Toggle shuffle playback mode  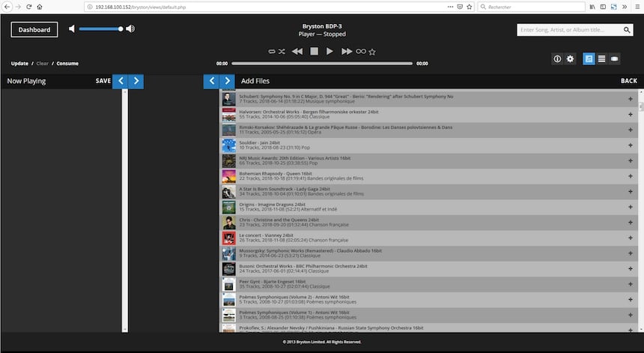[282, 52]
